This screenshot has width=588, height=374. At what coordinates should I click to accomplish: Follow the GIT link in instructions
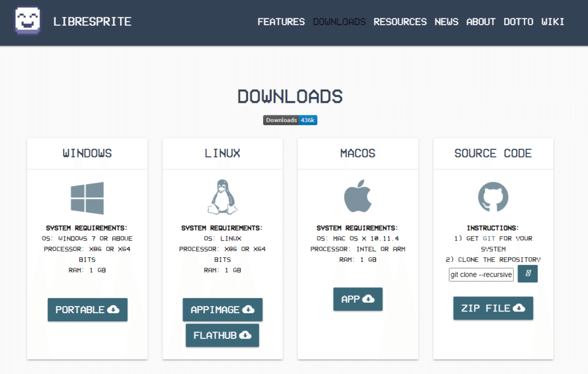[489, 238]
